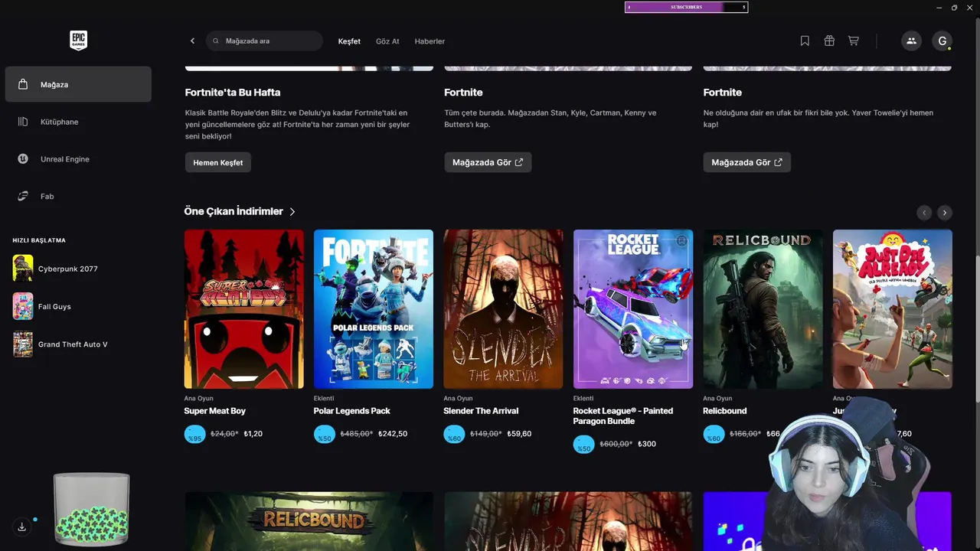Open the gift redeem icon
Image resolution: width=980 pixels, height=551 pixels.
829,41
